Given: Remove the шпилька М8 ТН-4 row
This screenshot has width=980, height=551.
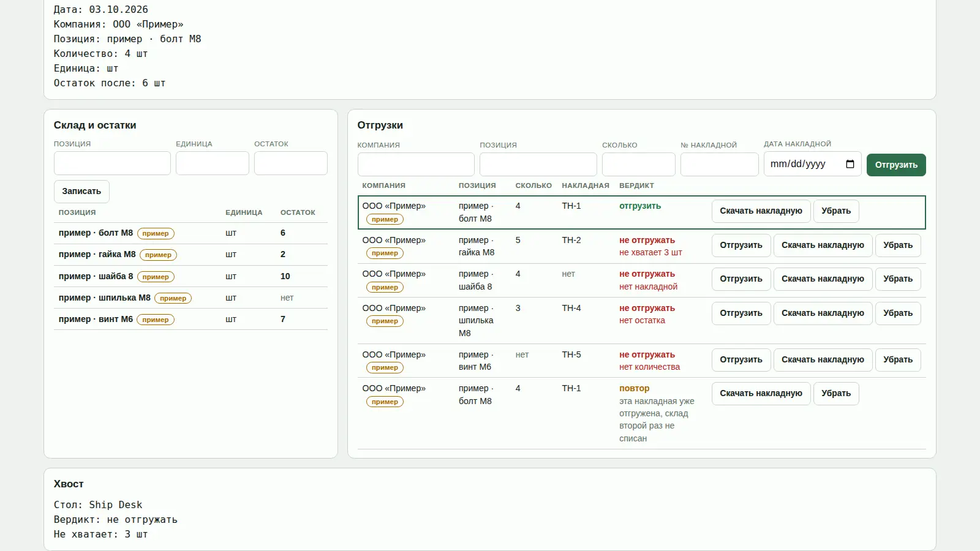Looking at the screenshot, I should click(x=898, y=313).
